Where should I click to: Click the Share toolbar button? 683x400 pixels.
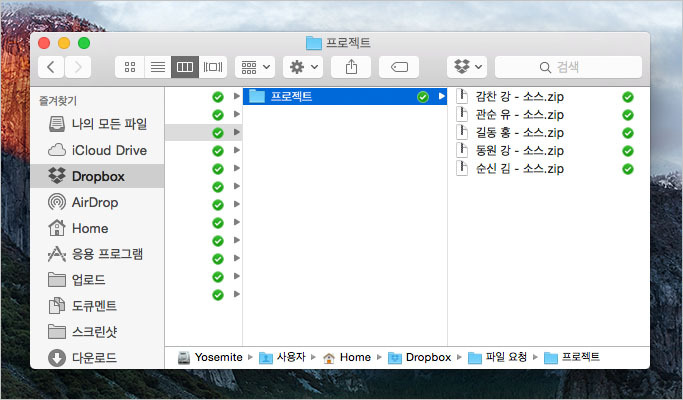coord(351,67)
